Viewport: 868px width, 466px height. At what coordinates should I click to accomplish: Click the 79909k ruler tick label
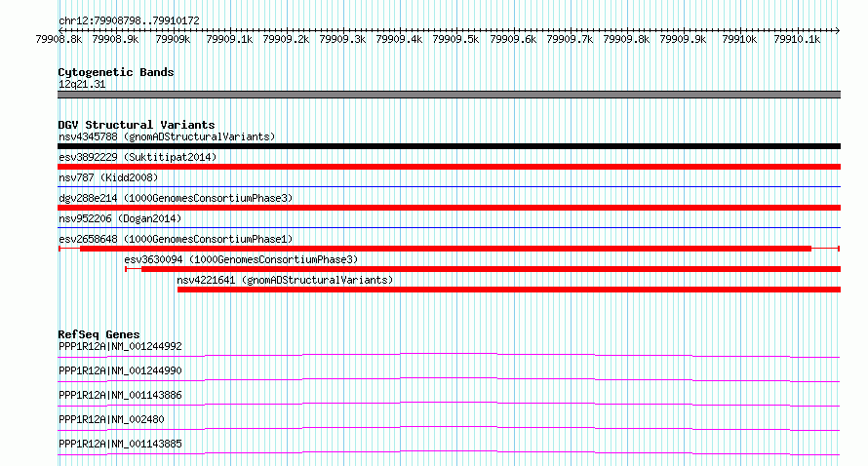point(173,40)
